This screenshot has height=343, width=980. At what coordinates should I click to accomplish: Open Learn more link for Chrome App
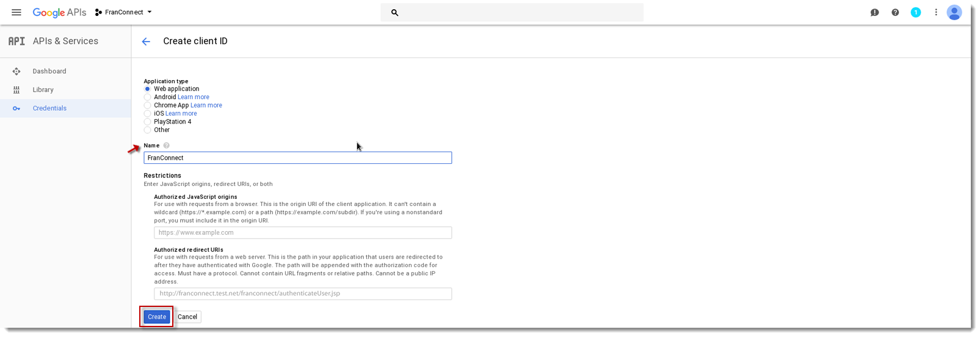click(206, 105)
